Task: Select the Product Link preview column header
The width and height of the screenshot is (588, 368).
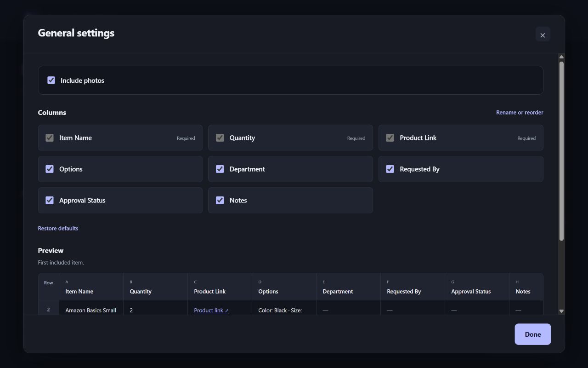Action: point(220,287)
